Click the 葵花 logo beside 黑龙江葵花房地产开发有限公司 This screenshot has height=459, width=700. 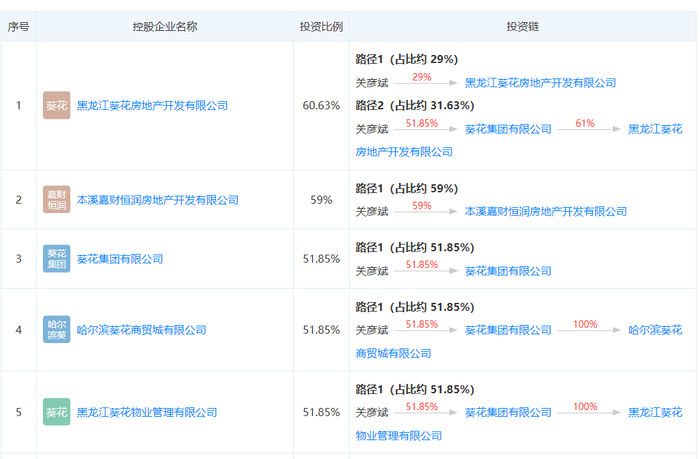tap(57, 105)
